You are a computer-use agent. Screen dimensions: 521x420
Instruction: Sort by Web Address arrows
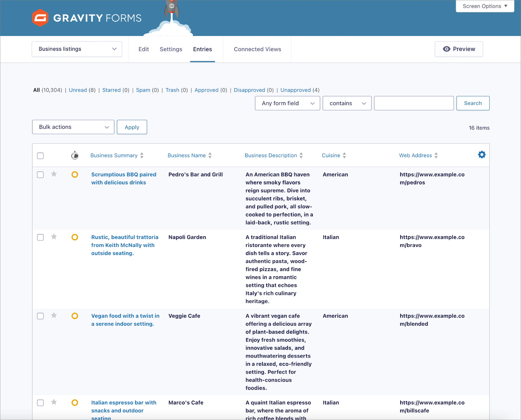coord(436,156)
